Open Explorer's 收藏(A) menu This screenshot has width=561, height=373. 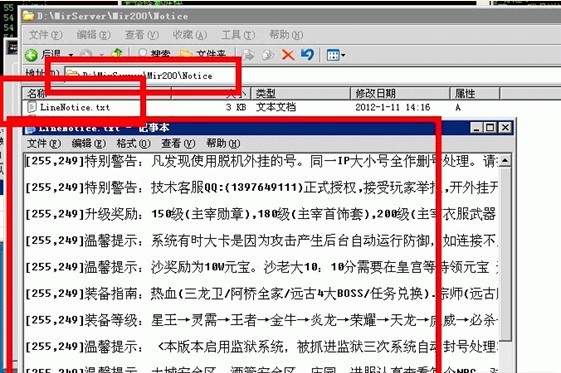pos(190,35)
